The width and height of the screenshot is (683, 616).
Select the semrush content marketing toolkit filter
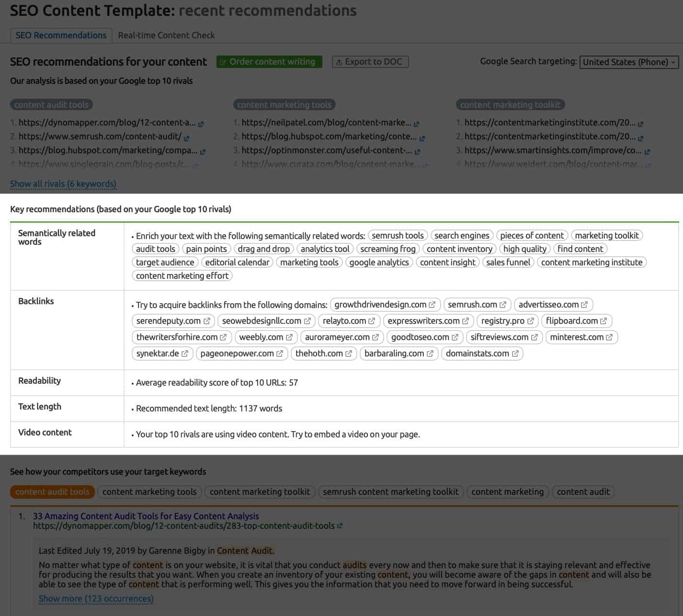point(390,491)
